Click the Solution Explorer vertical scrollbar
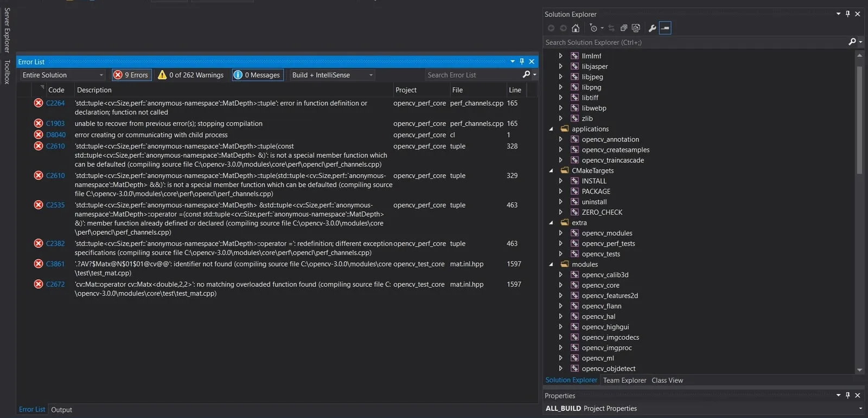The width and height of the screenshot is (868, 418). [859, 120]
